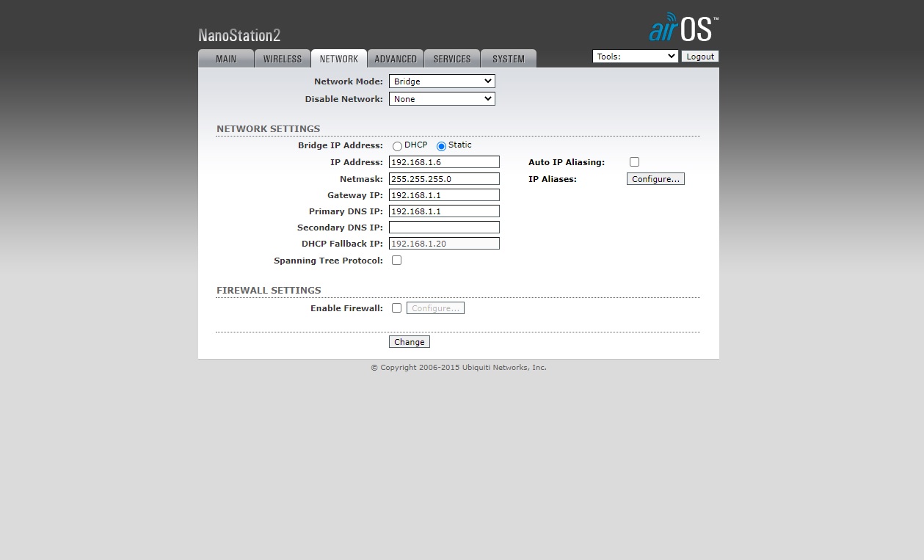Click the FIREWALL SETTINGS heading
This screenshot has width=924, height=560.
pyautogui.click(x=269, y=291)
